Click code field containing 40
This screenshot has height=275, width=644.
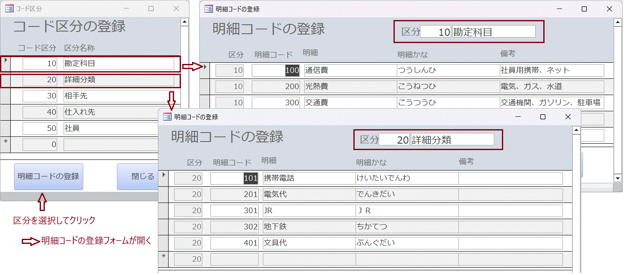tap(40, 112)
